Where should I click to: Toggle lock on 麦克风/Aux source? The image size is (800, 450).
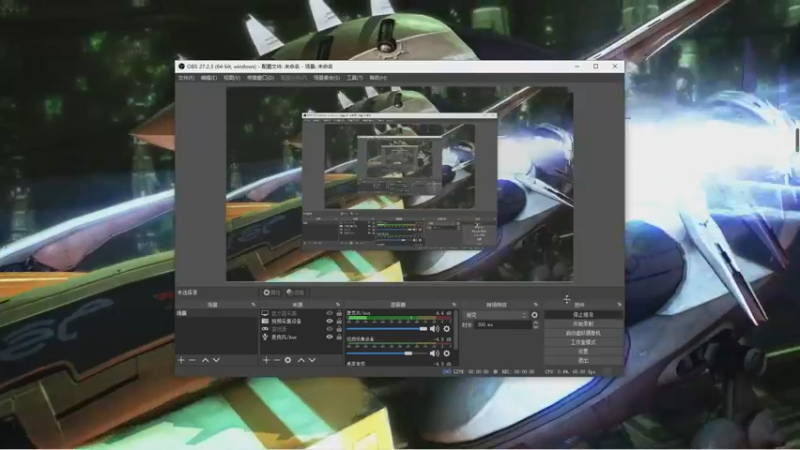339,337
